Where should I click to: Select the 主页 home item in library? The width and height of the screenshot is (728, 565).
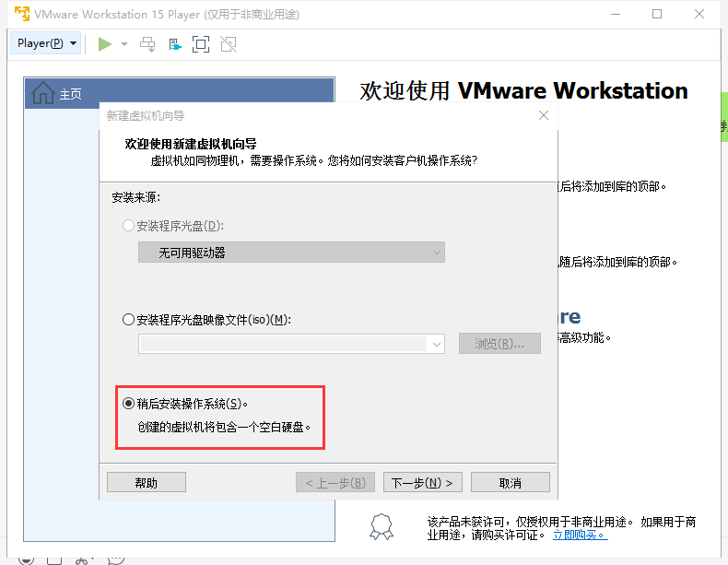pos(179,93)
